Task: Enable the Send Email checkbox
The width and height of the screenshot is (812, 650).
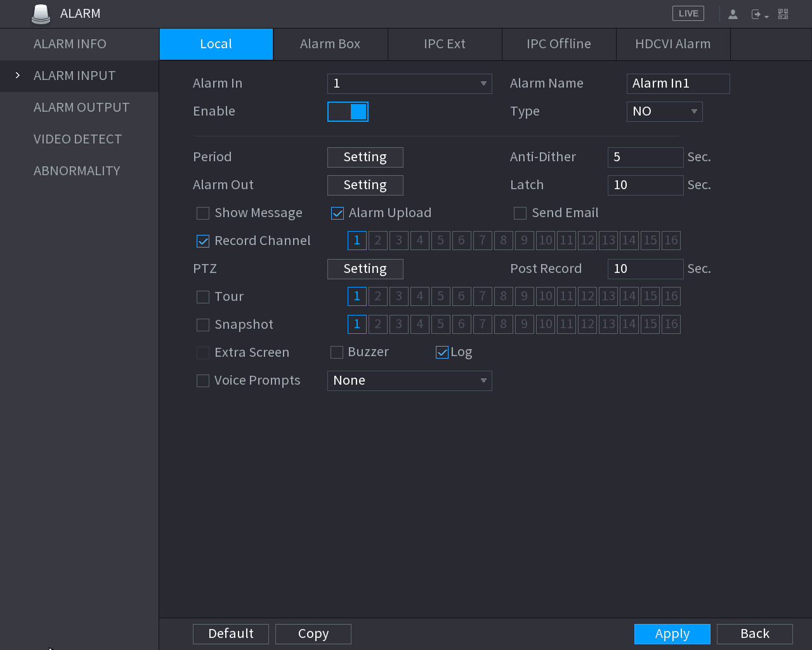Action: pos(520,213)
